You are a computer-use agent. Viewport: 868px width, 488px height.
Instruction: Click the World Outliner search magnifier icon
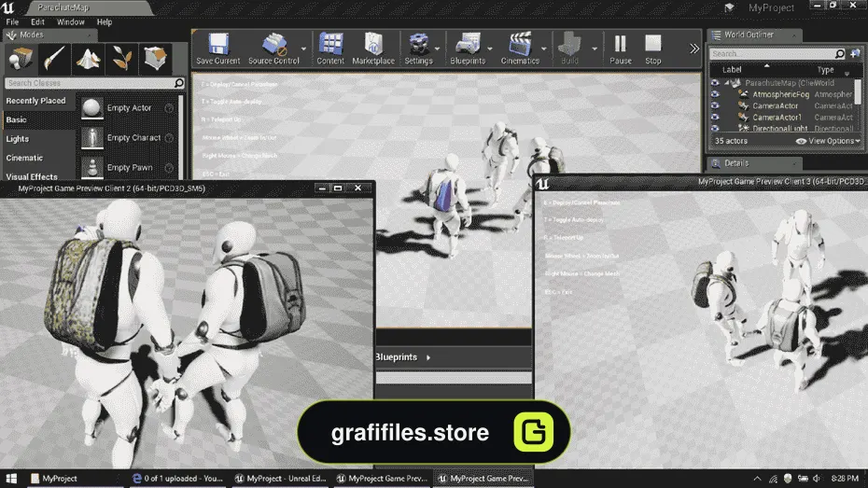(x=840, y=54)
